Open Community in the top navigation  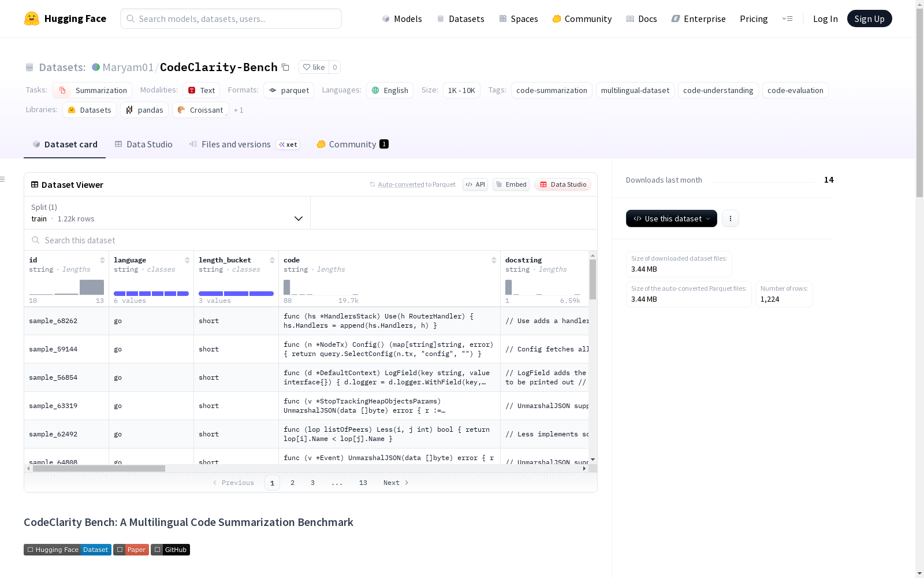[582, 18]
